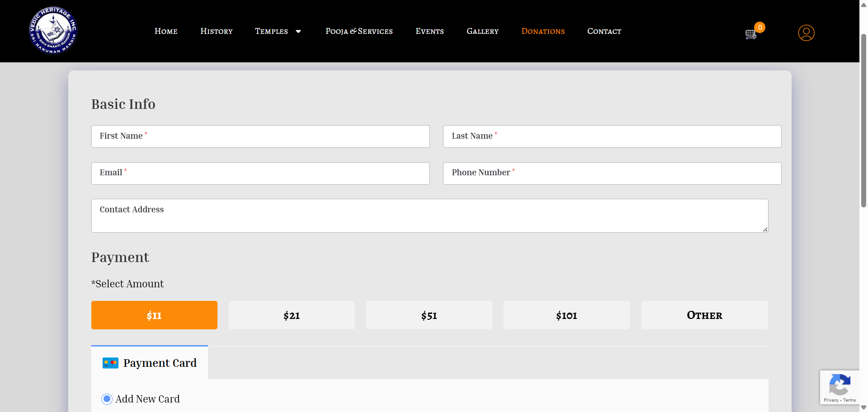Open the Pooja & Services menu
The image size is (868, 412).
click(359, 31)
